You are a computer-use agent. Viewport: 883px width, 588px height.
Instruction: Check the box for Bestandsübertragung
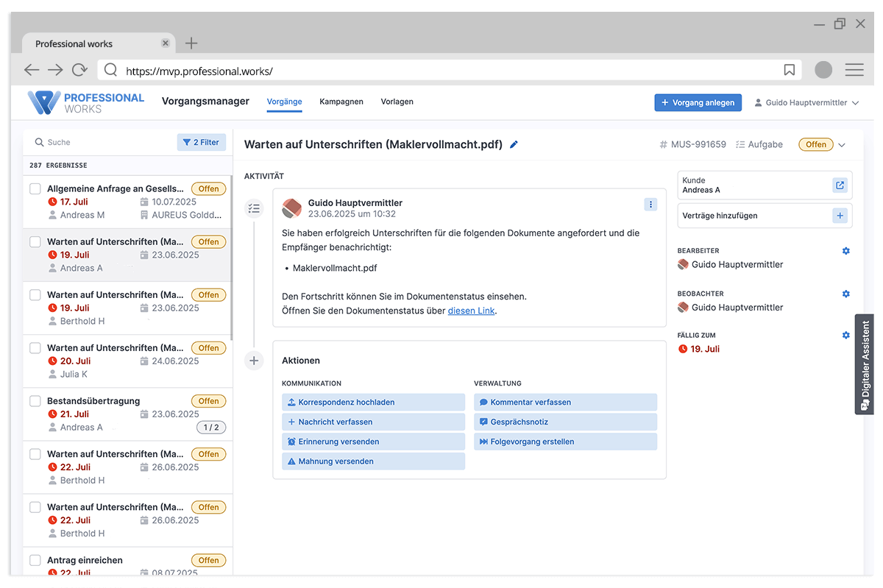click(34, 400)
